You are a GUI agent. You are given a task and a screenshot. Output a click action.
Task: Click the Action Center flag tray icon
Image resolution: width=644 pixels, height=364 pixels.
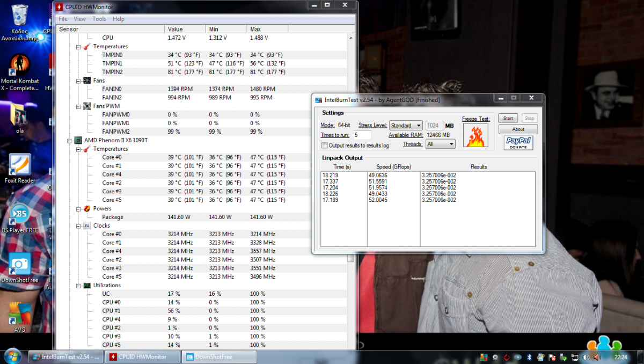[x=552, y=357]
